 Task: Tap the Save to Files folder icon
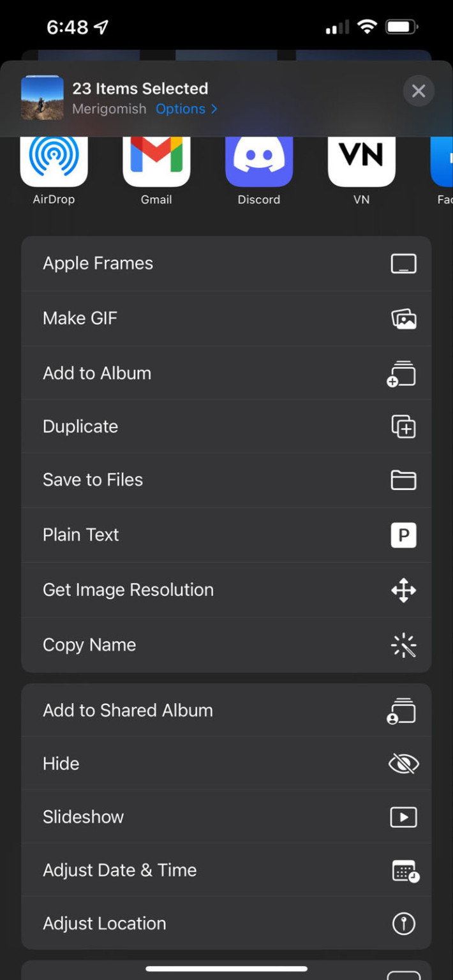point(403,480)
